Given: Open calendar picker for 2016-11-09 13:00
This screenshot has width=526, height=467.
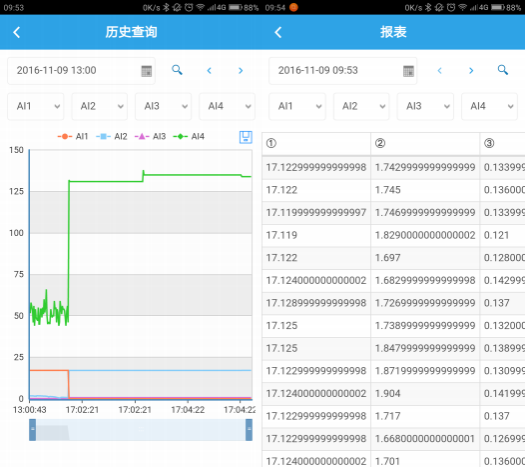Looking at the screenshot, I should (147, 71).
